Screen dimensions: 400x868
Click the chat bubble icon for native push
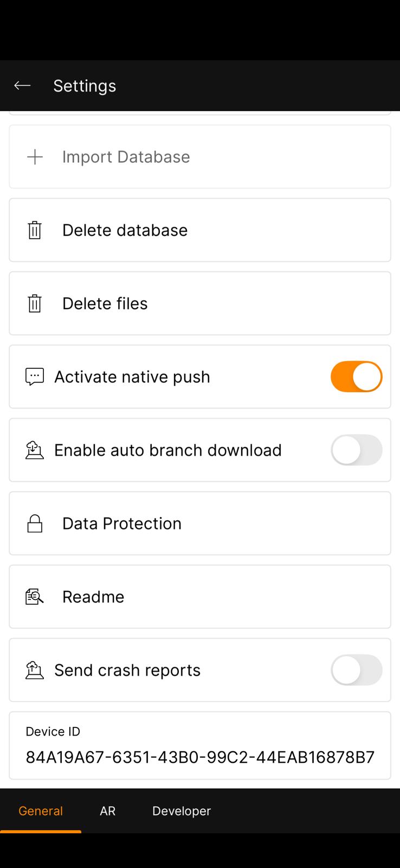click(35, 376)
